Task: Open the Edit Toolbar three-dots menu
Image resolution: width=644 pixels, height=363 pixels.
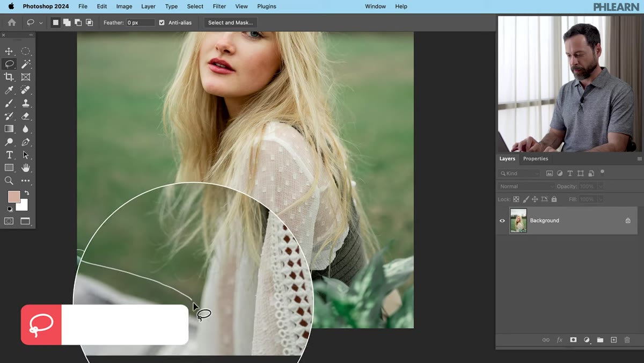Action: [25, 181]
